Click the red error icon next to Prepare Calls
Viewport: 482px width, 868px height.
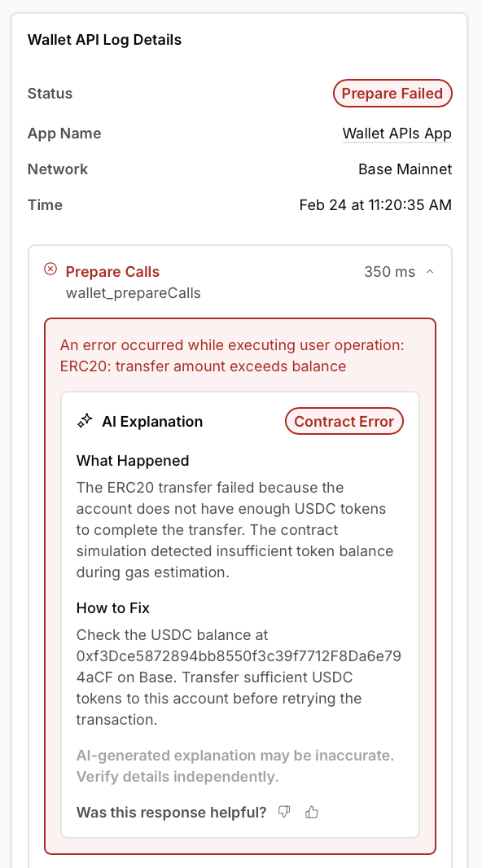tap(50, 268)
